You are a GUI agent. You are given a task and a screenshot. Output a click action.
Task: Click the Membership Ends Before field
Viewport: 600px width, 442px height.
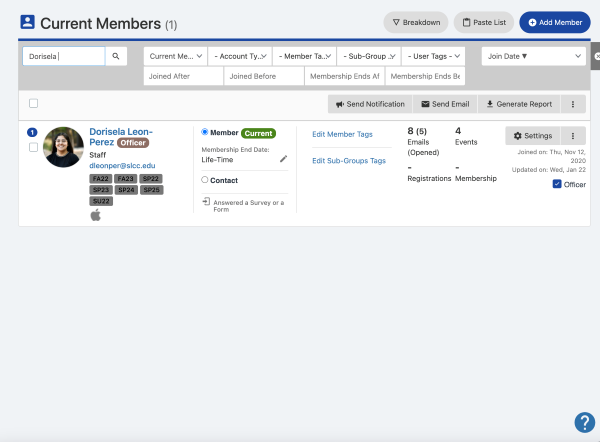click(x=425, y=76)
